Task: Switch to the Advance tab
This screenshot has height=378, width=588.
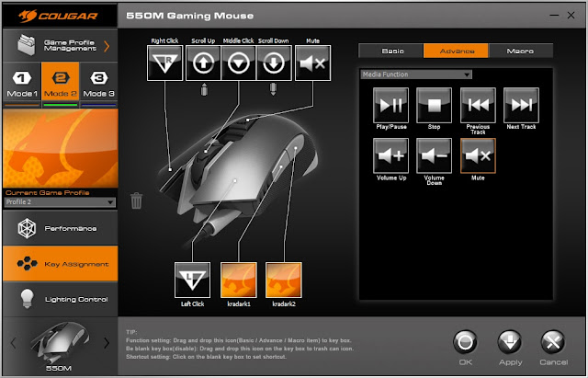Action: point(456,51)
